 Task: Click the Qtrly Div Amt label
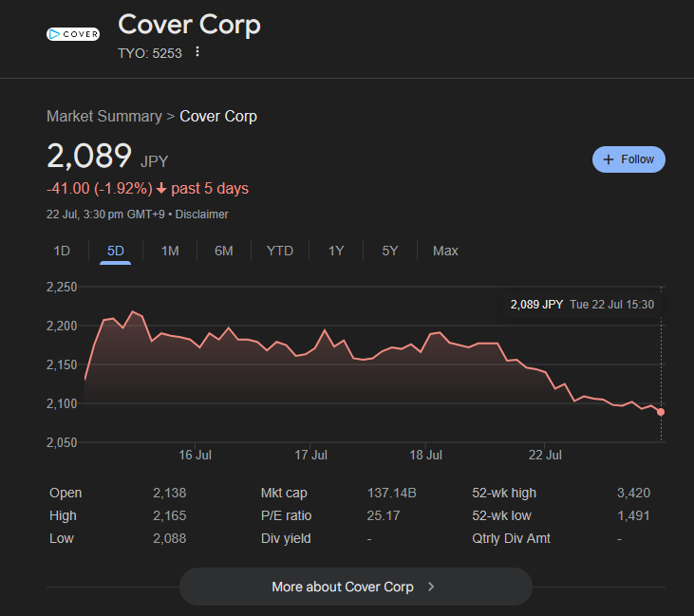[511, 538]
